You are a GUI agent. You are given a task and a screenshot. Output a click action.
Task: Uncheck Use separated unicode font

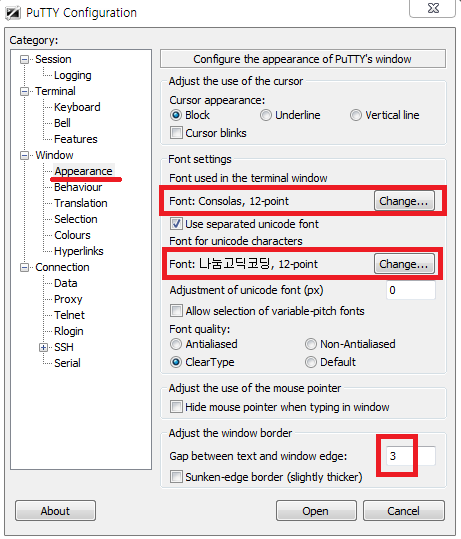[x=176, y=224]
